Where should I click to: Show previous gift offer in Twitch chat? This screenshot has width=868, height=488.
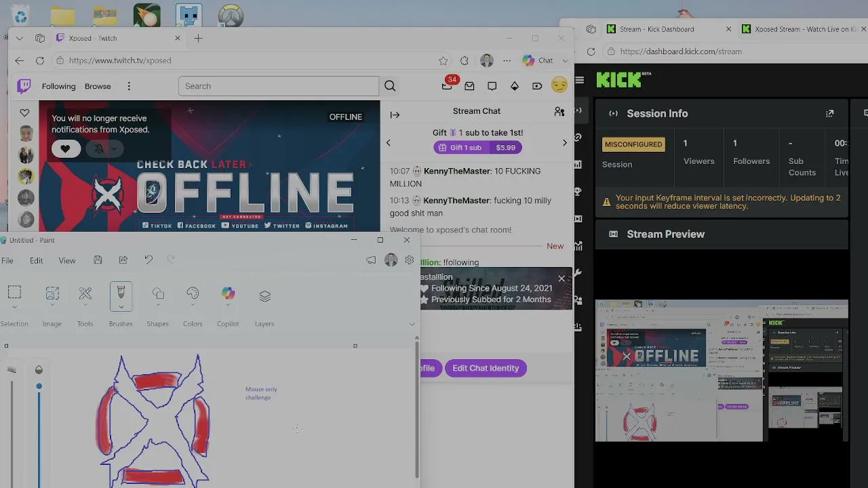(389, 142)
